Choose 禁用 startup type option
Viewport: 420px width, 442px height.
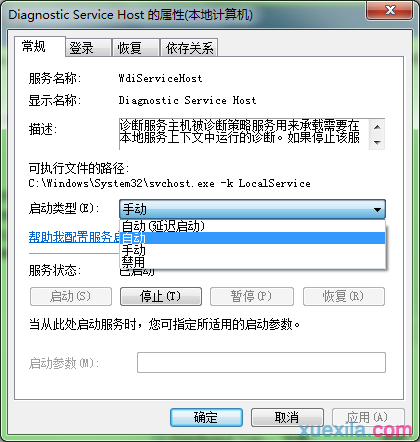(252, 262)
